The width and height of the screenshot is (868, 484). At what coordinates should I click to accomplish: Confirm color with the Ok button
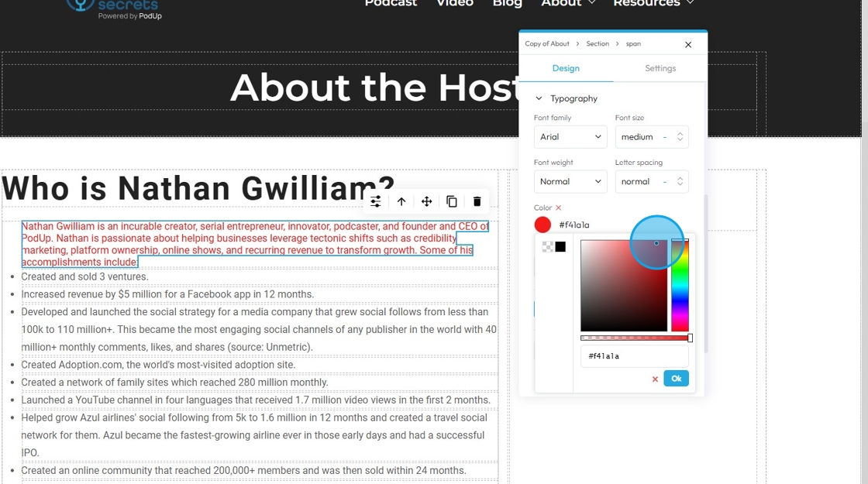click(x=677, y=379)
